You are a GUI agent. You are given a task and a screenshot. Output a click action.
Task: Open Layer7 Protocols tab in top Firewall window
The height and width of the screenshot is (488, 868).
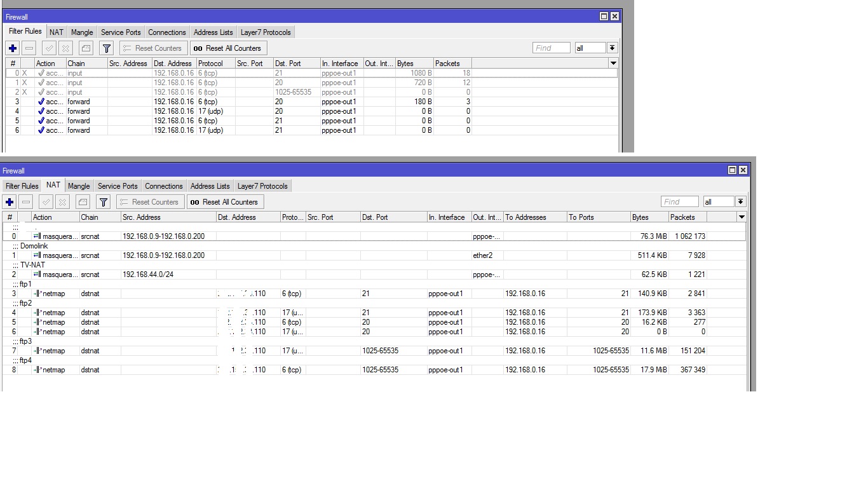click(266, 32)
